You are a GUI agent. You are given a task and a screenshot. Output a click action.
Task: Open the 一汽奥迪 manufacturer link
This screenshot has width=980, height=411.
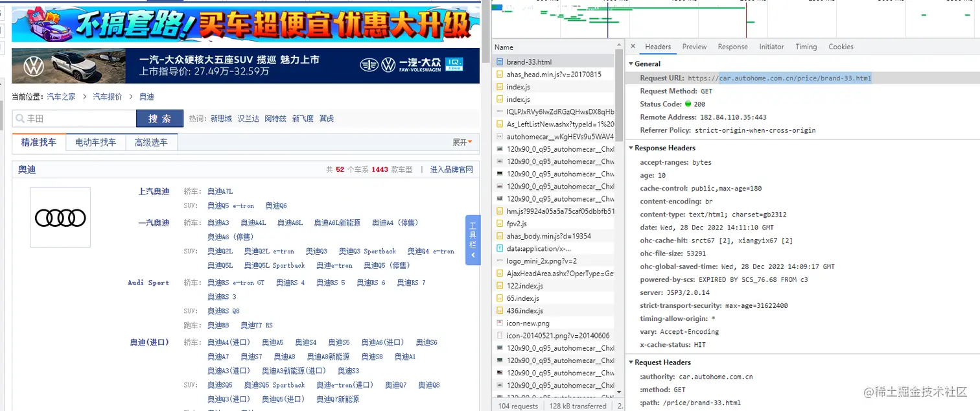pos(154,223)
